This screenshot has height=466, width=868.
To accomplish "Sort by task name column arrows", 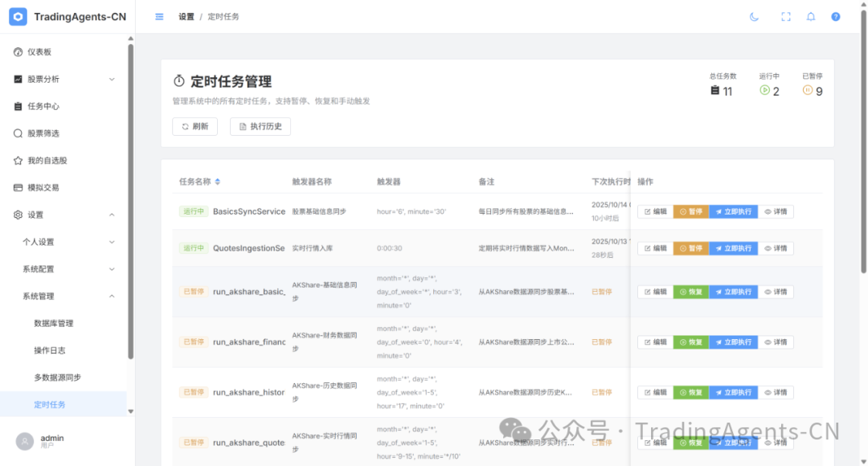I will [217, 182].
